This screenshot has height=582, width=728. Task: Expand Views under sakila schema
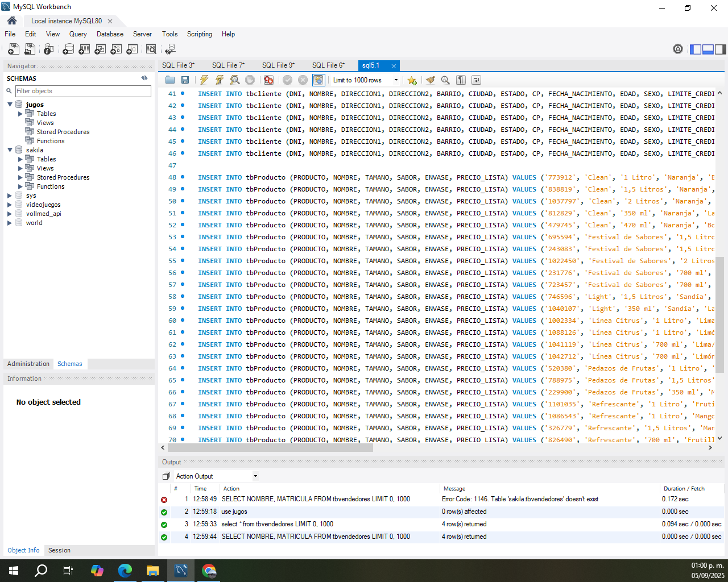click(20, 168)
